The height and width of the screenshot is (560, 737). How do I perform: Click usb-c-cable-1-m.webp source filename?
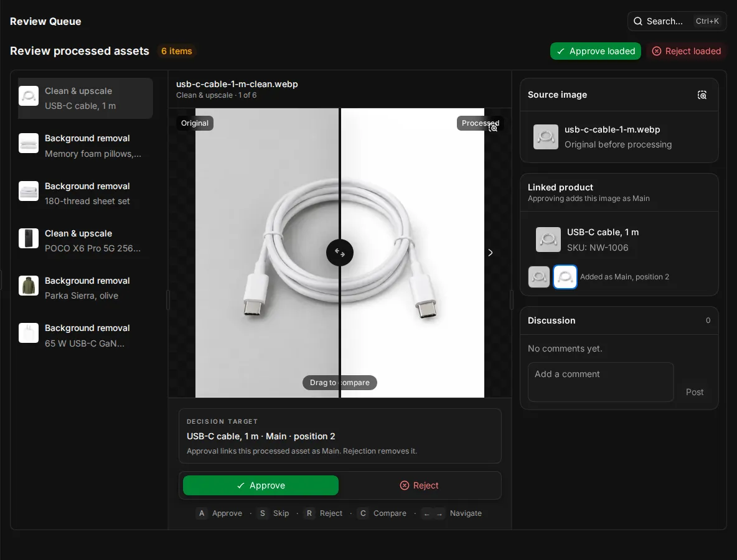[612, 129]
